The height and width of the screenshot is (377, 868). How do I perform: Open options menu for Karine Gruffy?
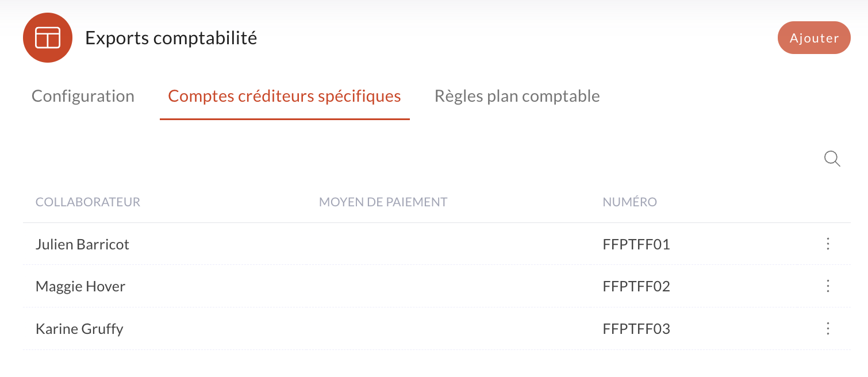tap(828, 329)
